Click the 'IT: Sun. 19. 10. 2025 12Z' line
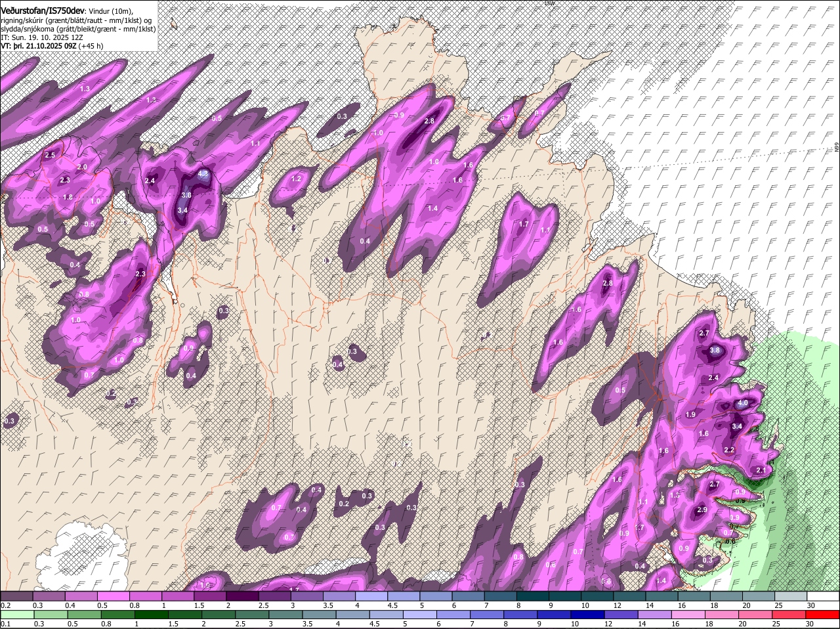This screenshot has width=840, height=629. (x=41, y=37)
